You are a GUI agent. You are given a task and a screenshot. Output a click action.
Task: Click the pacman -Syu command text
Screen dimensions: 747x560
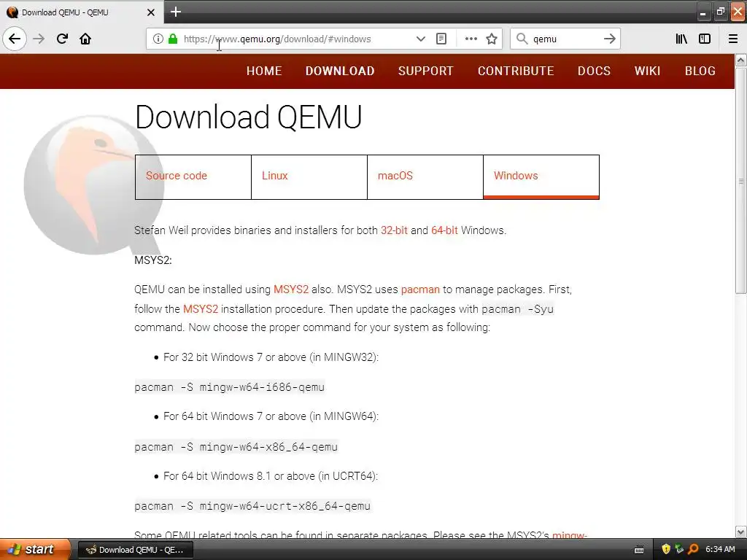(x=518, y=309)
